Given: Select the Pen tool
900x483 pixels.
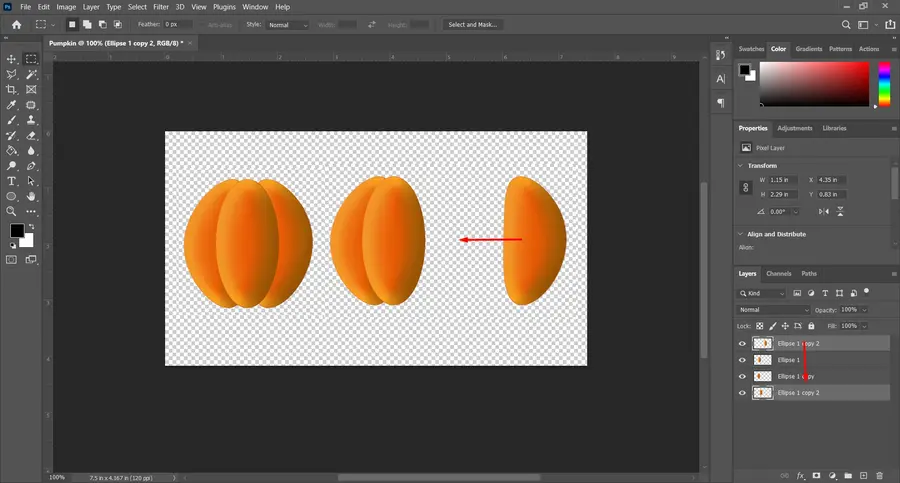Looking at the screenshot, I should click(x=31, y=166).
